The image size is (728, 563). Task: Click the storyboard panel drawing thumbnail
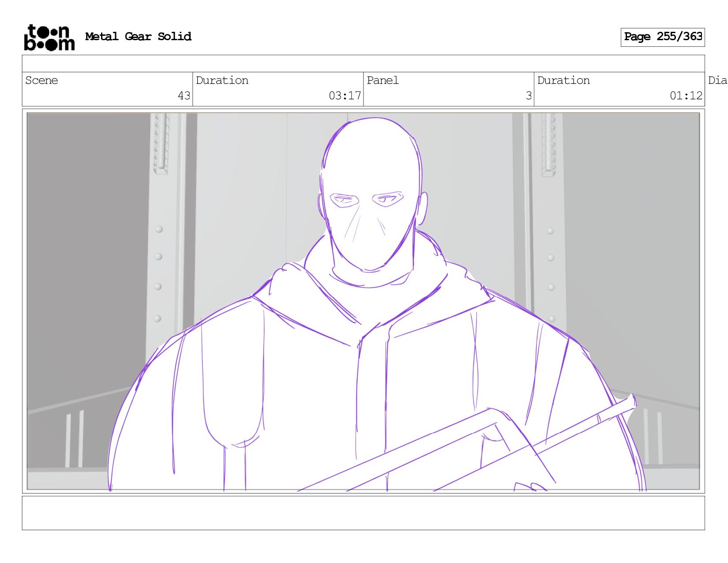363,301
